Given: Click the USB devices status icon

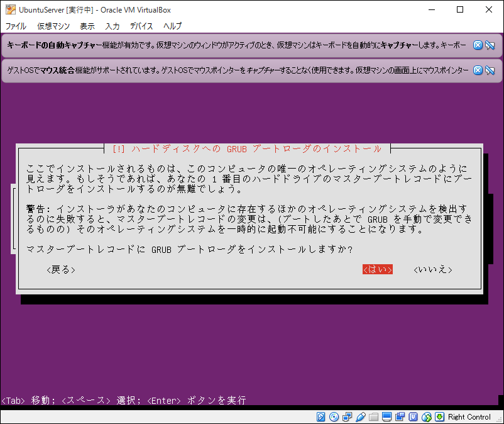Looking at the screenshot, I should point(360,416).
